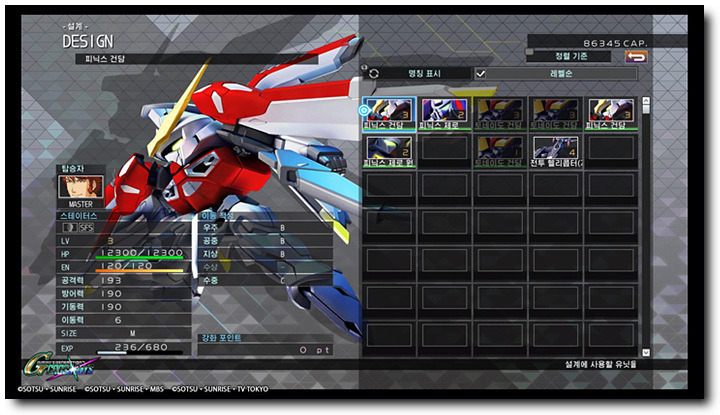
Task: Click the cycle icon beside 명칭 표시
Action: [373, 73]
